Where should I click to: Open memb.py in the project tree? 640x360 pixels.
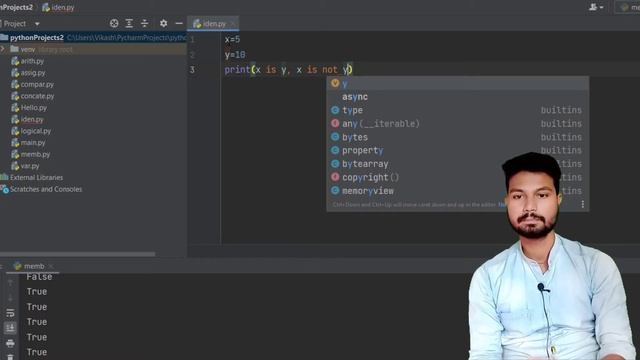click(35, 155)
